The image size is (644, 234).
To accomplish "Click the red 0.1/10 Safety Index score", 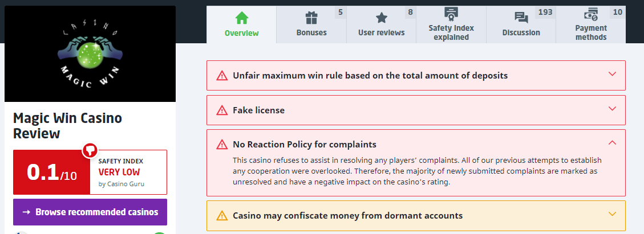I will pyautogui.click(x=51, y=173).
